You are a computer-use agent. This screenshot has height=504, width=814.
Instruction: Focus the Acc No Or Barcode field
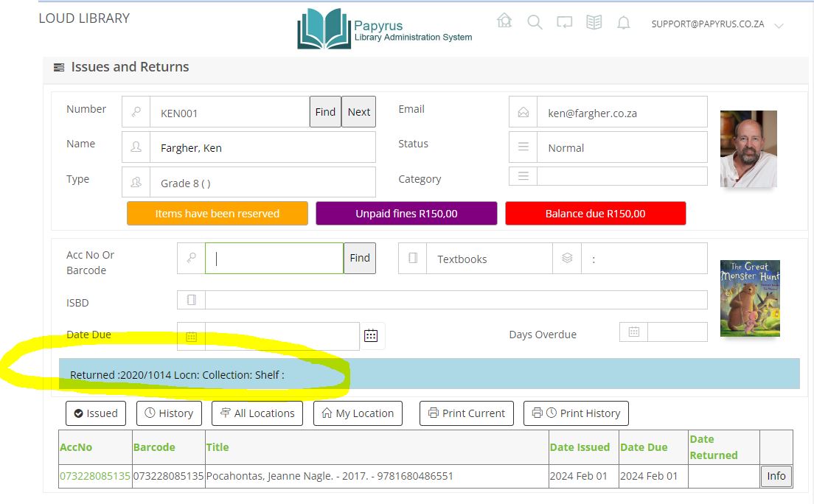pyautogui.click(x=274, y=259)
